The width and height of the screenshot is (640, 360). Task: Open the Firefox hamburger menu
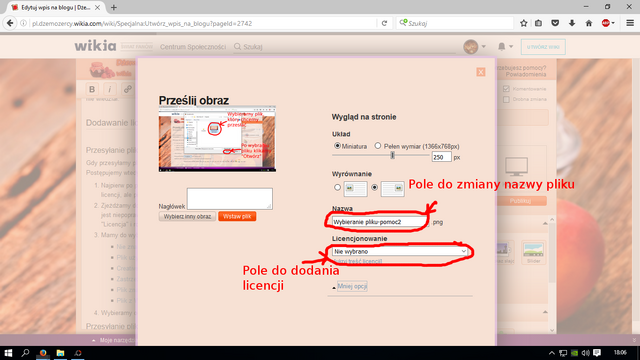pyautogui.click(x=630, y=23)
